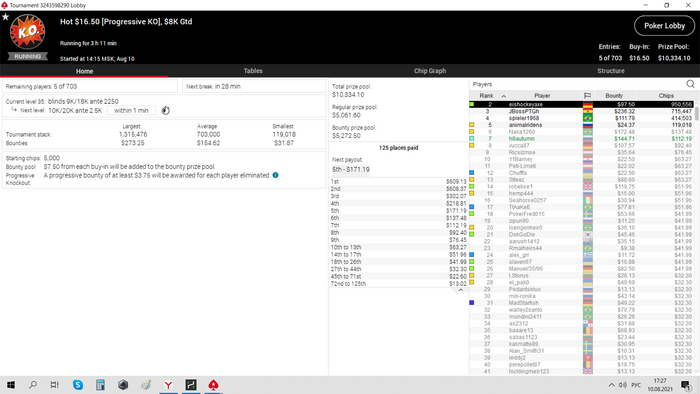Click the flag in animalridens row
Screen dimensions: 700x394
coord(588,125)
